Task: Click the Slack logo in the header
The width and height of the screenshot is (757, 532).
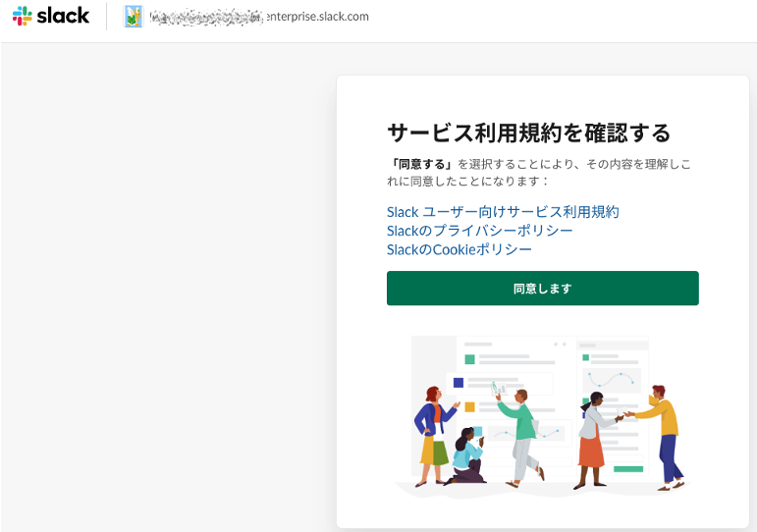Action: coord(51,16)
